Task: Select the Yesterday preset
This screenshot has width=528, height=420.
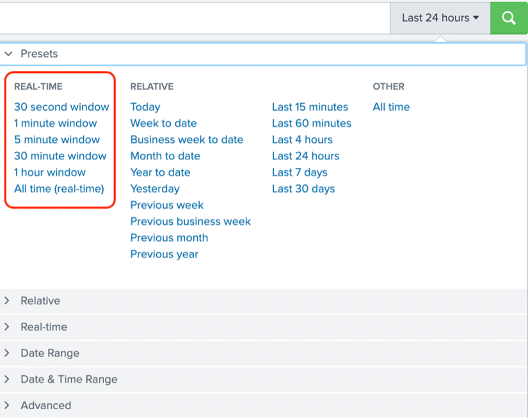Action: [x=155, y=189]
